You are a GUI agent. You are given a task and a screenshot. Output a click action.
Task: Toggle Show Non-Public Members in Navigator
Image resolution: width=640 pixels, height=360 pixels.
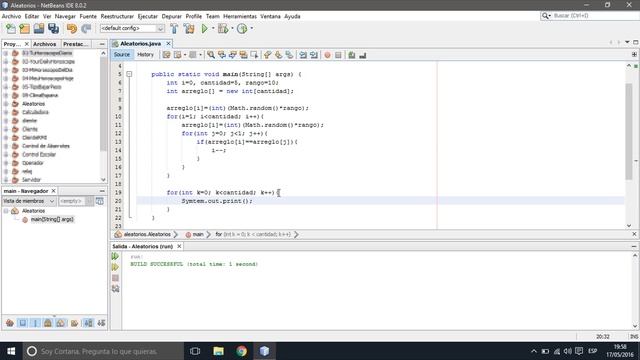pos(48,323)
